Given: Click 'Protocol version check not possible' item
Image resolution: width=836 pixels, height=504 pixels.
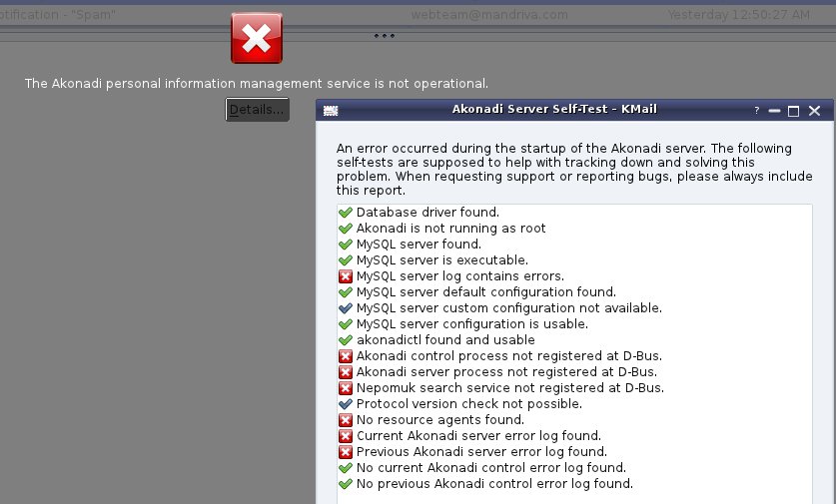Looking at the screenshot, I should tap(574, 404).
